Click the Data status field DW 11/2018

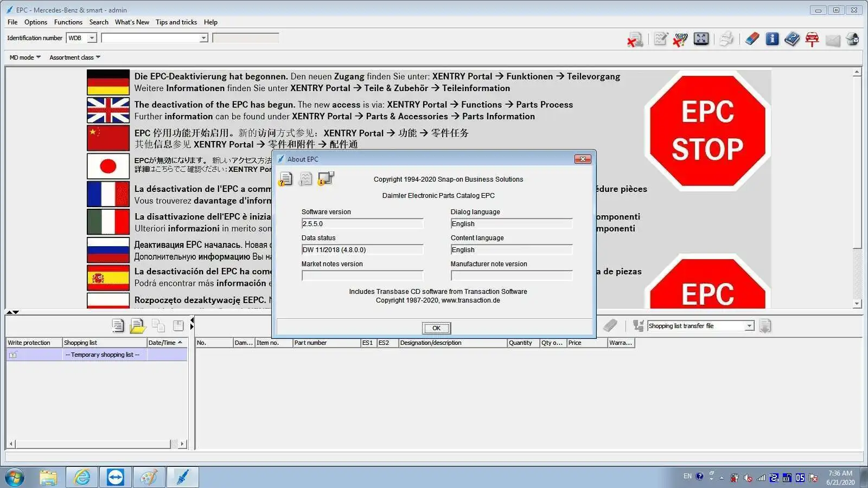click(x=362, y=249)
